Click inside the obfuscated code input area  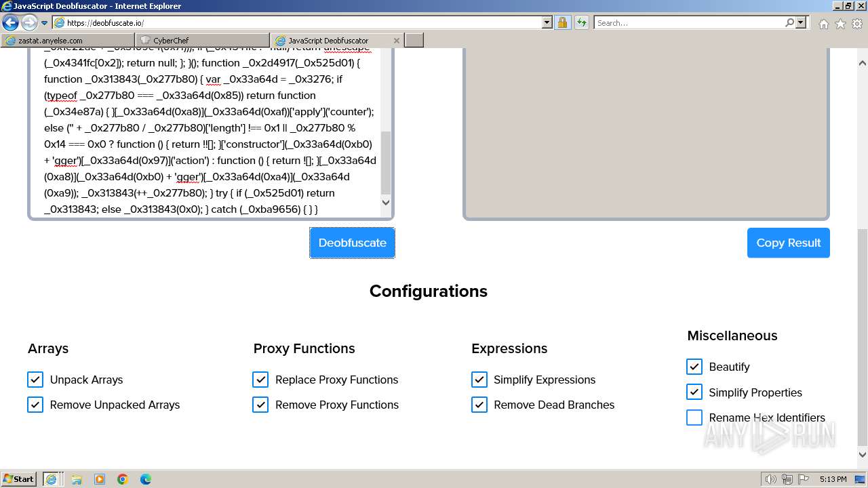(x=207, y=132)
